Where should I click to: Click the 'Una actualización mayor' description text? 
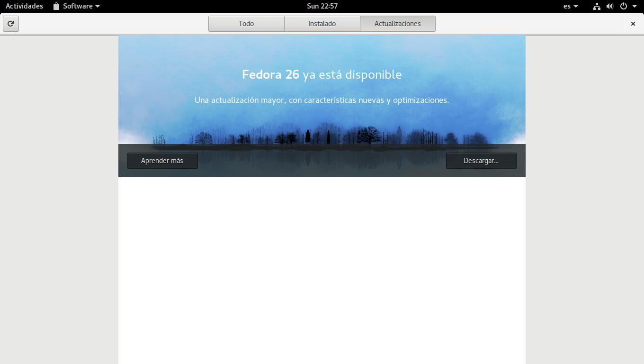[x=322, y=100]
